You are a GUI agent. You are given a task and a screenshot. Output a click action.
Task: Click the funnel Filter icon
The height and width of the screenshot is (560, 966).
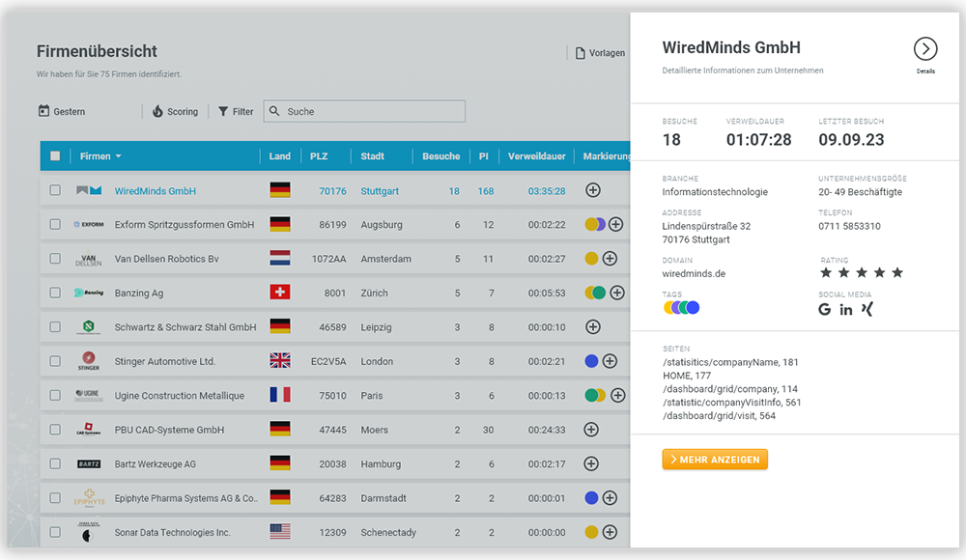click(223, 111)
